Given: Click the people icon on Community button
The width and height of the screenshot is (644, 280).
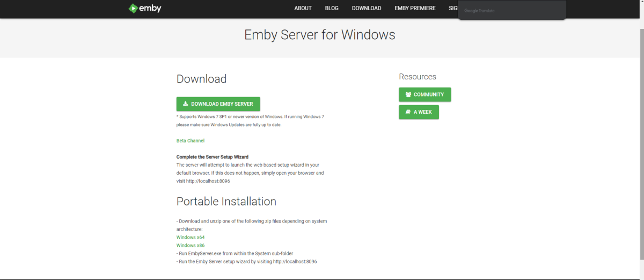Looking at the screenshot, I should click(408, 94).
